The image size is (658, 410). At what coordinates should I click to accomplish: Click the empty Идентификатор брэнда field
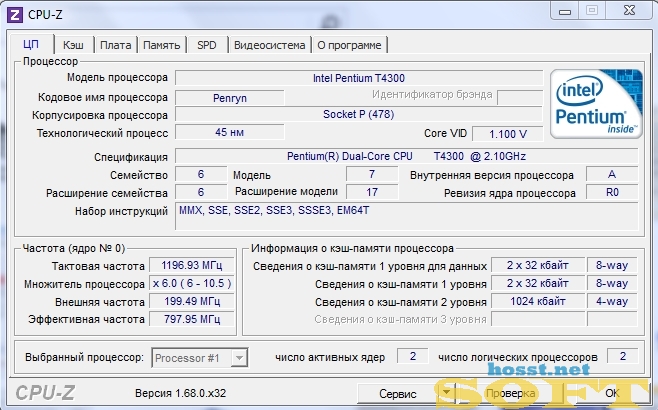tap(520, 97)
